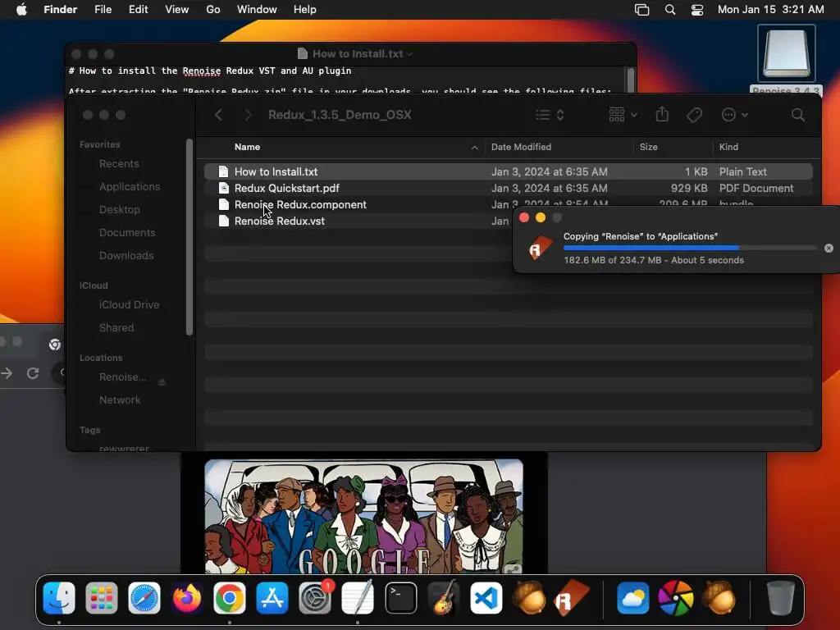Search in the Finder window
The width and height of the screenshot is (840, 630).
tap(797, 115)
